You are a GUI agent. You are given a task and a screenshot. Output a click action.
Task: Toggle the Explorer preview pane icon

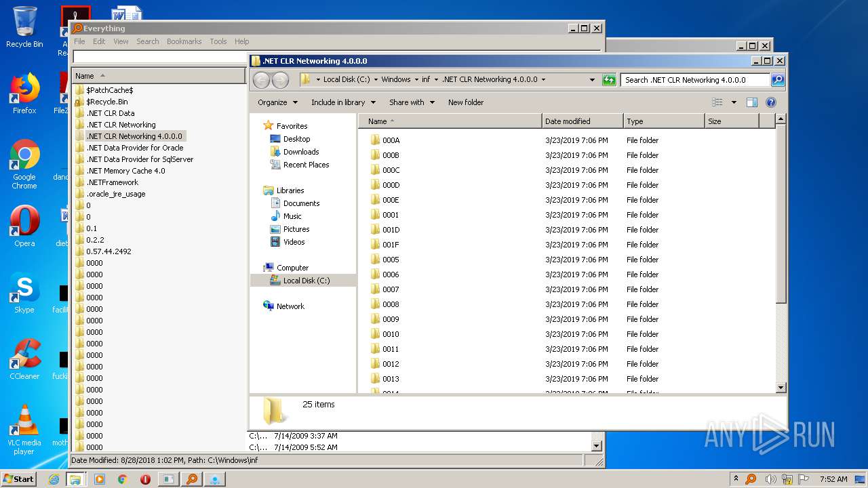pyautogui.click(x=751, y=102)
